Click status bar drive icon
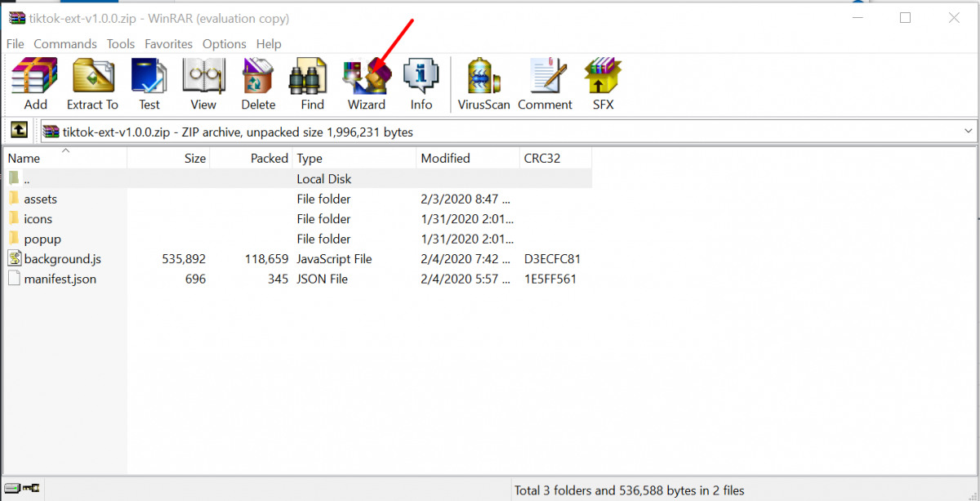This screenshot has height=501, width=980. [x=11, y=490]
